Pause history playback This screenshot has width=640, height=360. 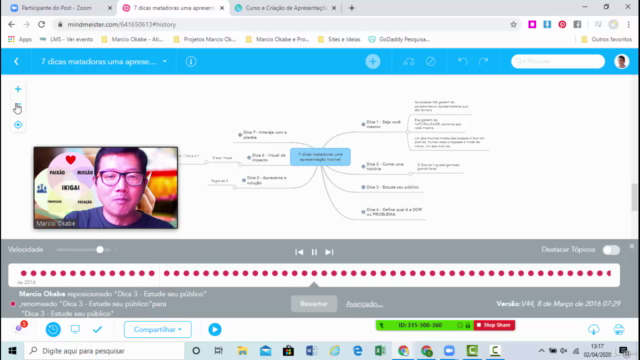click(314, 252)
